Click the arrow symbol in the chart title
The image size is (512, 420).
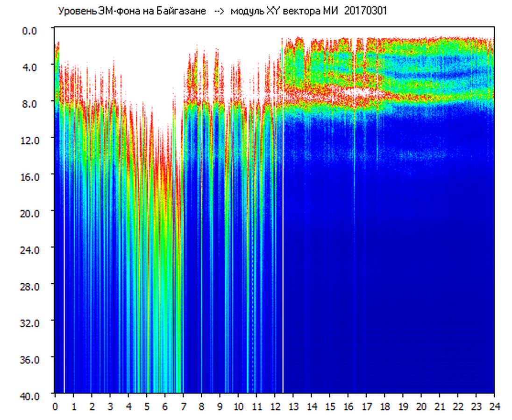click(x=219, y=11)
